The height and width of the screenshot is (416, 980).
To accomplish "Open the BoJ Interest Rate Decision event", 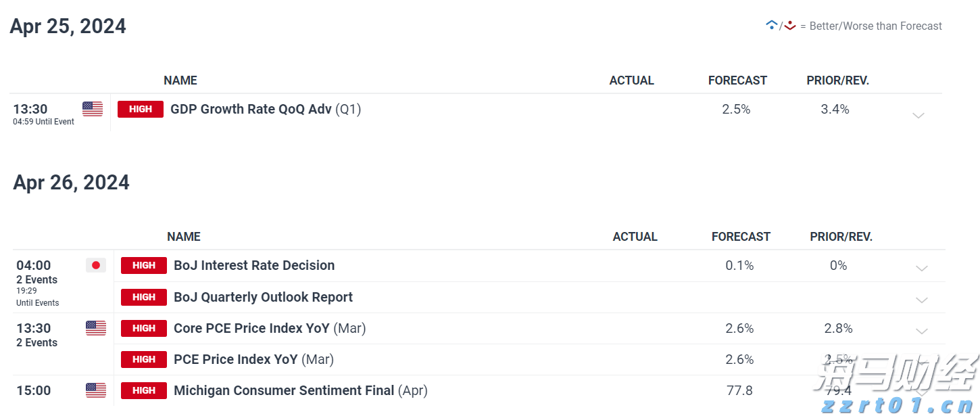I will click(x=254, y=265).
